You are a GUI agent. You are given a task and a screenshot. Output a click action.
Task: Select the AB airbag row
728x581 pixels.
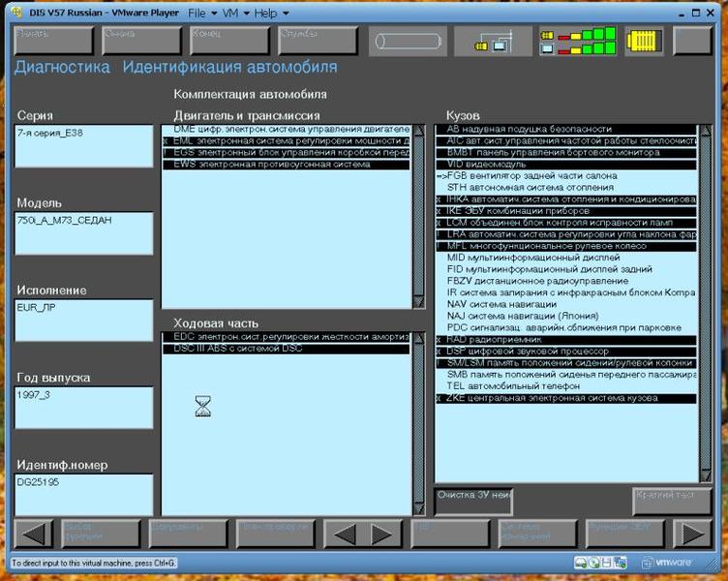click(x=566, y=129)
